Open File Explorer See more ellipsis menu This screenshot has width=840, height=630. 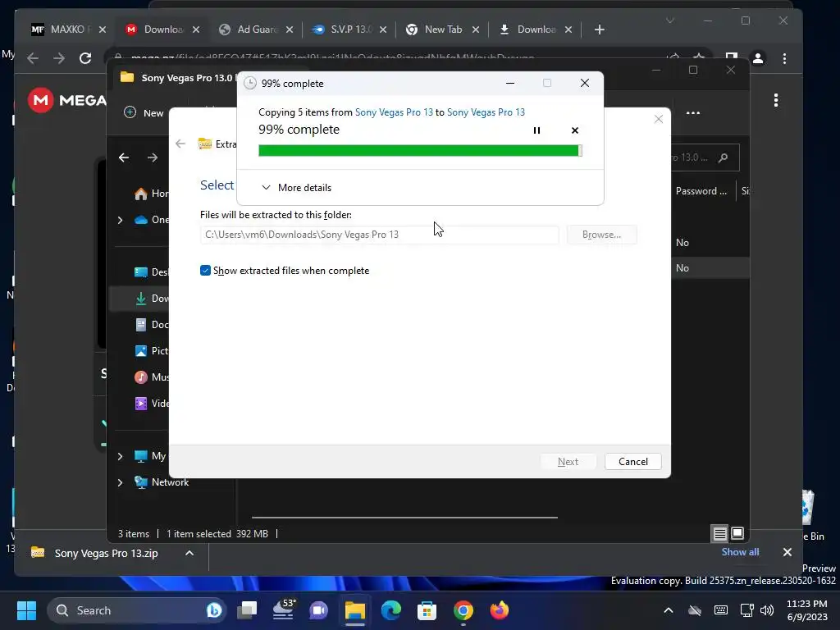693,113
